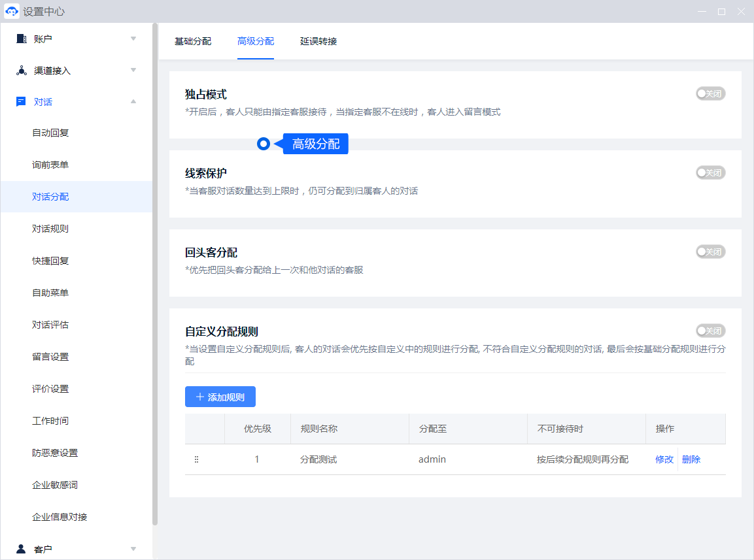The height and width of the screenshot is (560, 754).
Task: Click the 自定义分配规则 heading
Action: tap(222, 332)
